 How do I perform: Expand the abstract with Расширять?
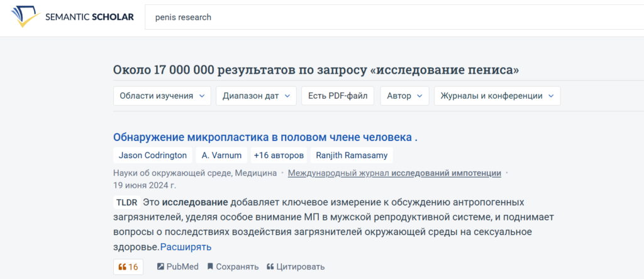point(186,247)
